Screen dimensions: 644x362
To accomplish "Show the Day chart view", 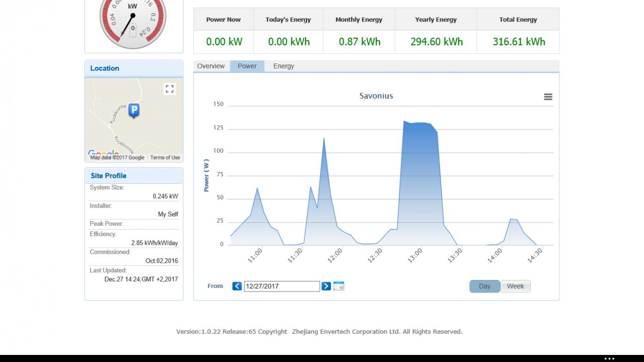I will pyautogui.click(x=485, y=286).
